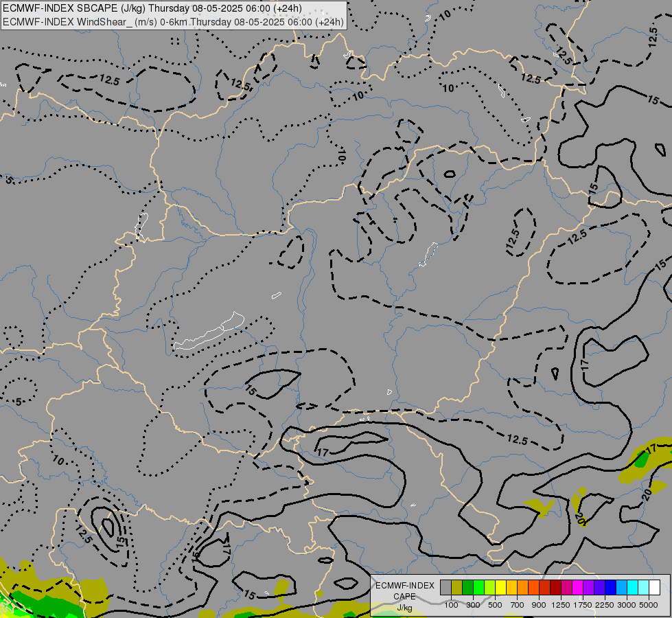Image resolution: width=672 pixels, height=618 pixels.
Task: Select the '700' legend value
Action: coord(518,605)
